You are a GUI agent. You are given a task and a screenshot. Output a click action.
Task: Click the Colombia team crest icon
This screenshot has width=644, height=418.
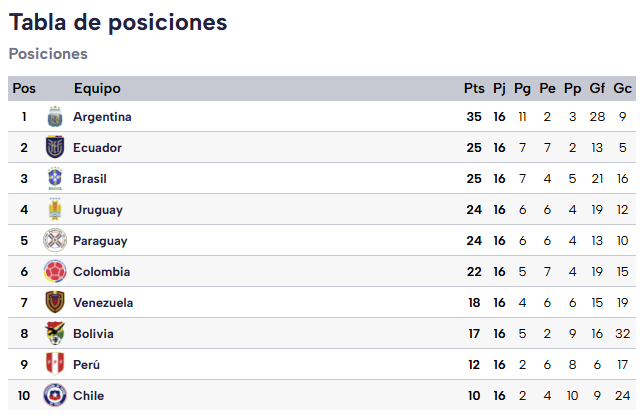(x=55, y=272)
